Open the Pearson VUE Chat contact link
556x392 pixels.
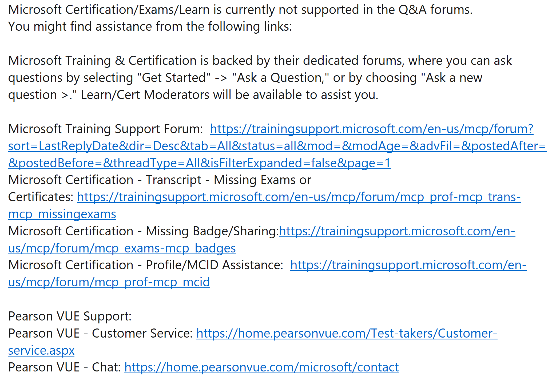pyautogui.click(x=261, y=367)
